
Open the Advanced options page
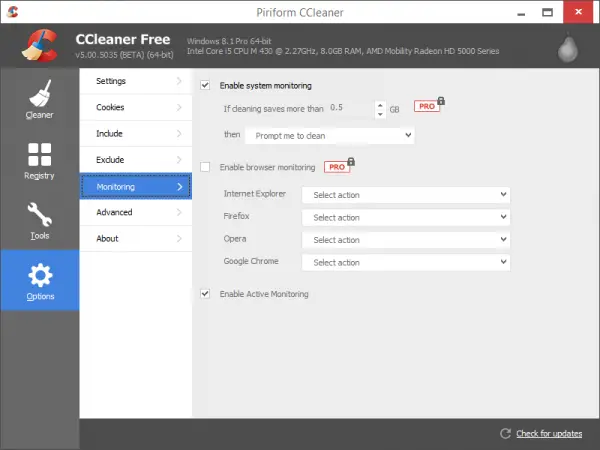[x=135, y=212]
